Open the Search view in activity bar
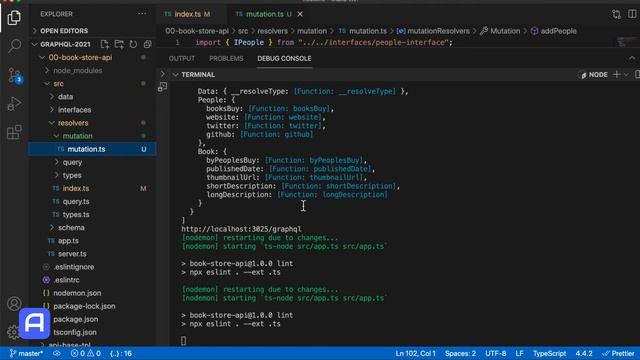The image size is (640, 360). (14, 46)
